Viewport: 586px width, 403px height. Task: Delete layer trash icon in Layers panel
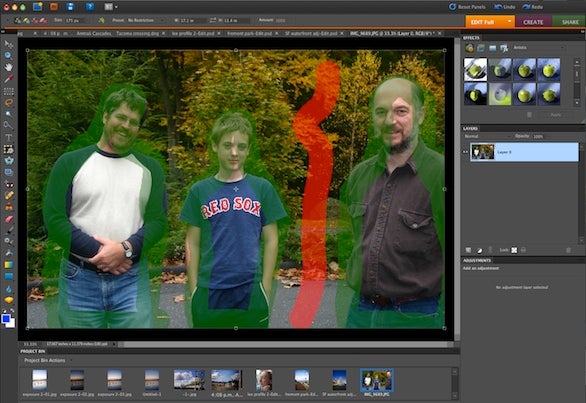coord(568,250)
